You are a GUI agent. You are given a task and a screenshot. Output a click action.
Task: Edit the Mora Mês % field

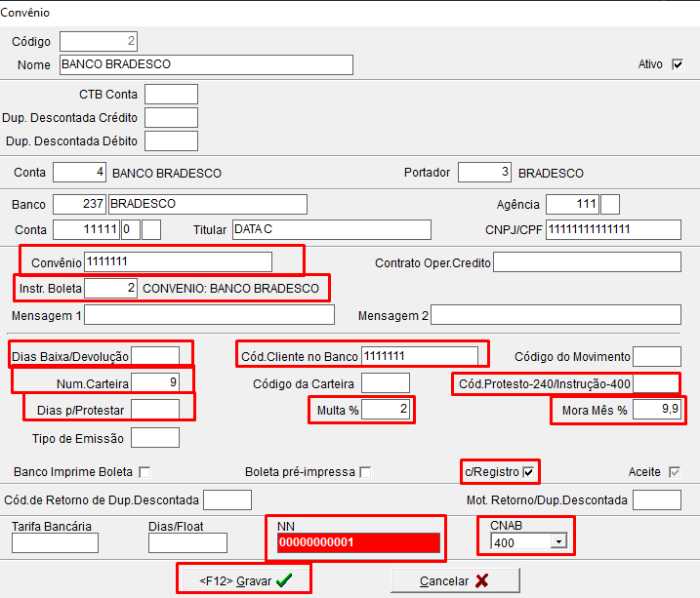click(x=656, y=410)
